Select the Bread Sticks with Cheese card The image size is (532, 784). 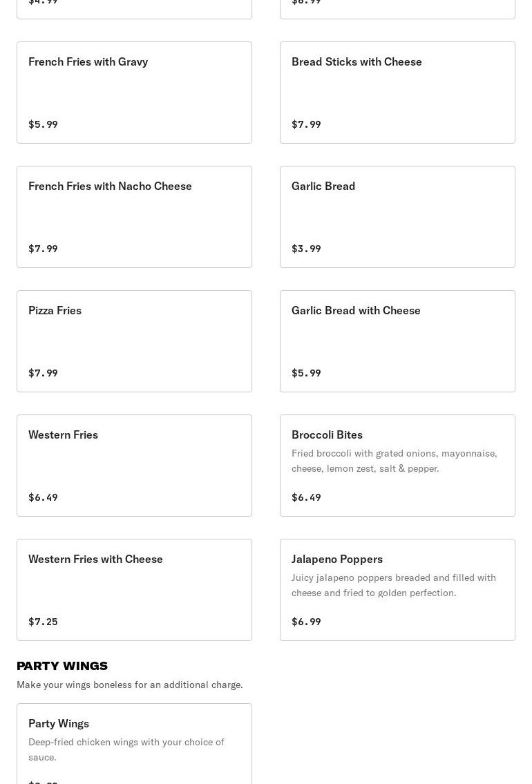point(397,93)
